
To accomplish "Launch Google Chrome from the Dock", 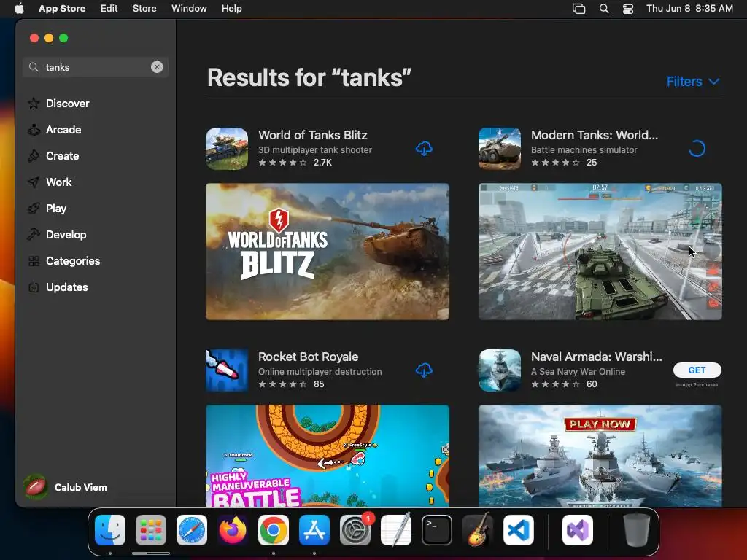I will point(274,530).
